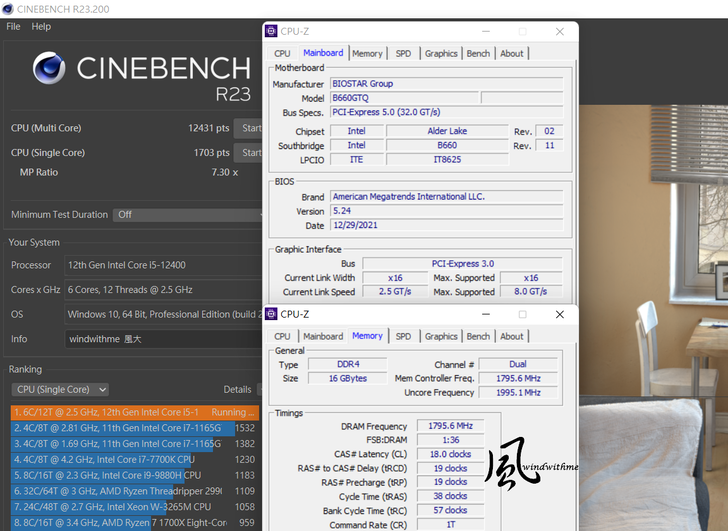The image size is (728, 531).
Task: Open the File menu in Cinebench
Action: pos(13,26)
